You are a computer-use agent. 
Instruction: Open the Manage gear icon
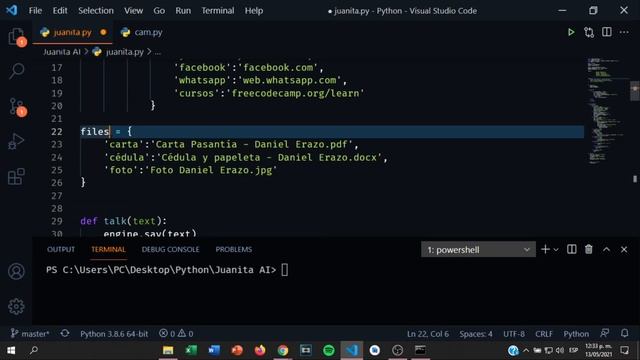tap(16, 307)
